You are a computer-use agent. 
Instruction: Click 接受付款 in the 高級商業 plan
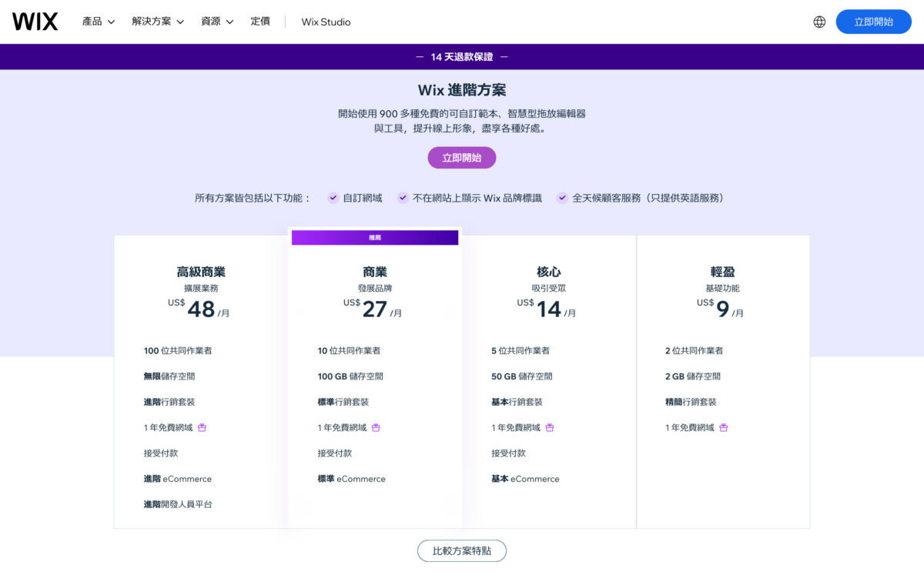tap(161, 453)
